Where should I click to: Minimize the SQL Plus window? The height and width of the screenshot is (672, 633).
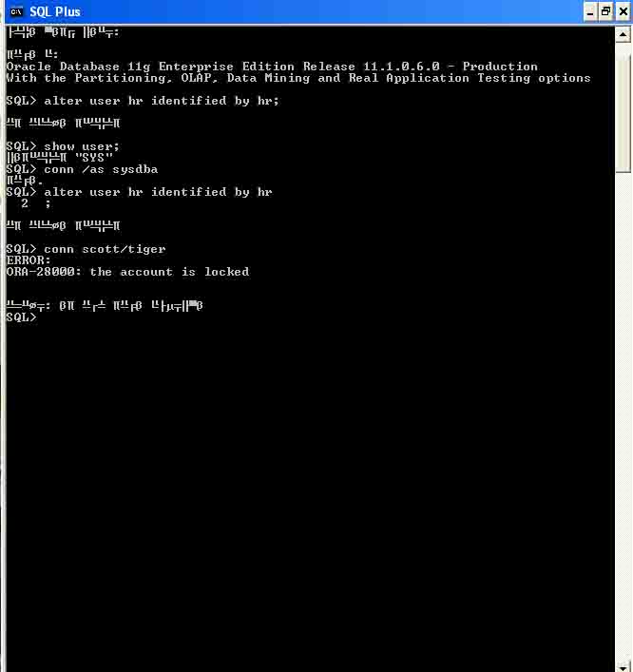(589, 12)
